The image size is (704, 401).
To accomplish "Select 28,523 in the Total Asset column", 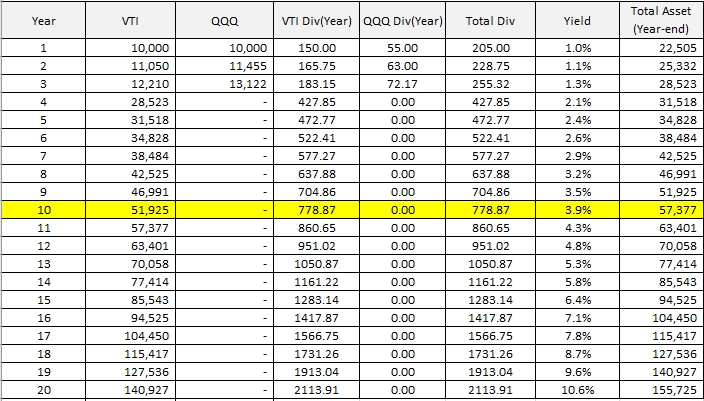I will pyautogui.click(x=661, y=84).
